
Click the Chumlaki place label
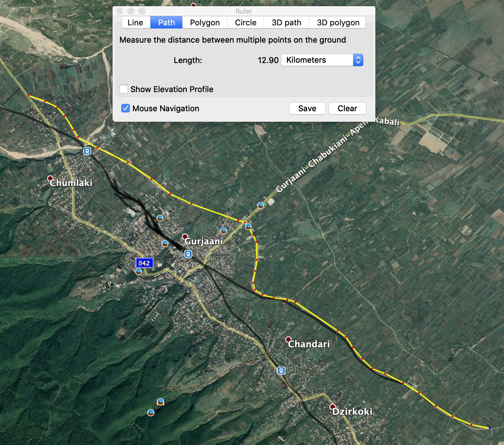[x=71, y=183]
